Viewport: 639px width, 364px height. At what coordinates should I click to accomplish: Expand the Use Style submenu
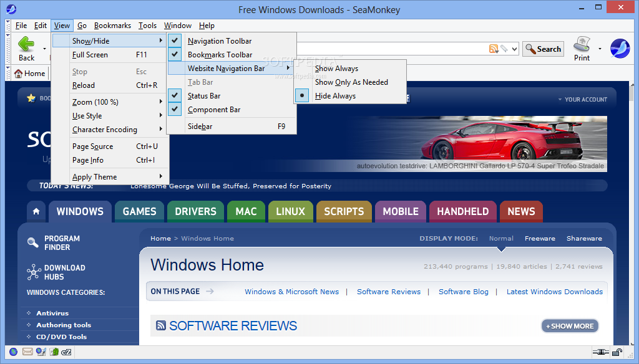click(x=109, y=116)
